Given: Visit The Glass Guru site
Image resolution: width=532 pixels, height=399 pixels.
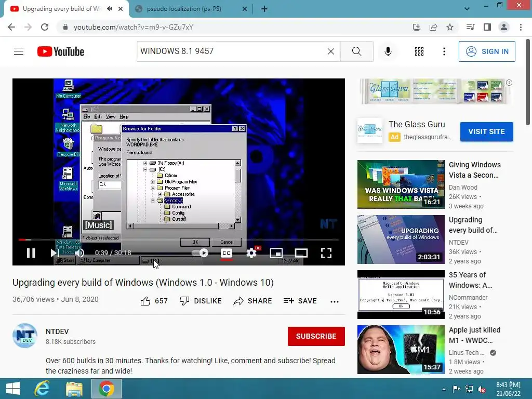Looking at the screenshot, I should coord(486,131).
